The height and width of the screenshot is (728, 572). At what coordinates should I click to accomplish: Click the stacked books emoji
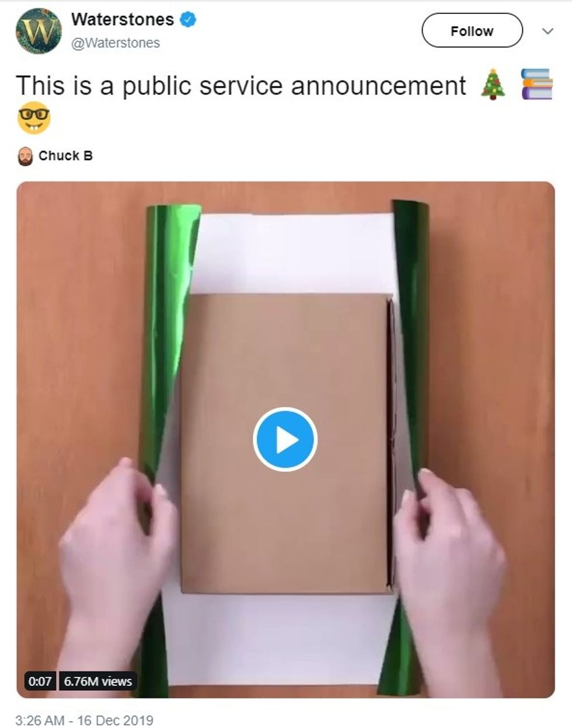[x=537, y=84]
